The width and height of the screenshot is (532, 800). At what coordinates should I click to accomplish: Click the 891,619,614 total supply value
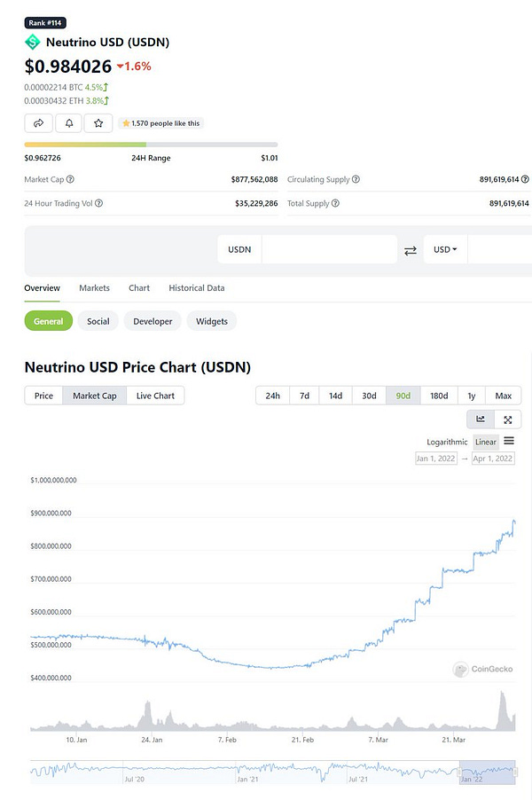coord(509,203)
